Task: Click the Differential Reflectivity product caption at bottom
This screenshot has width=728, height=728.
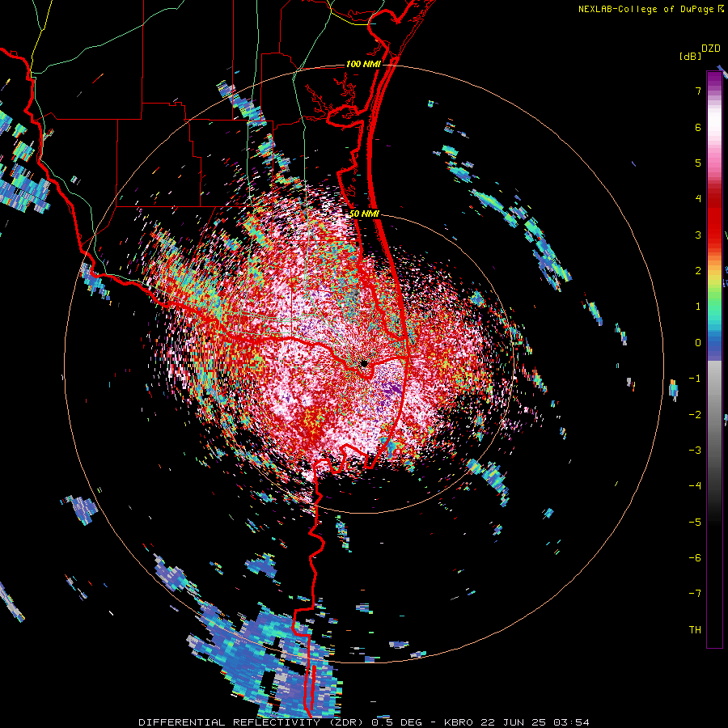Action: click(364, 722)
